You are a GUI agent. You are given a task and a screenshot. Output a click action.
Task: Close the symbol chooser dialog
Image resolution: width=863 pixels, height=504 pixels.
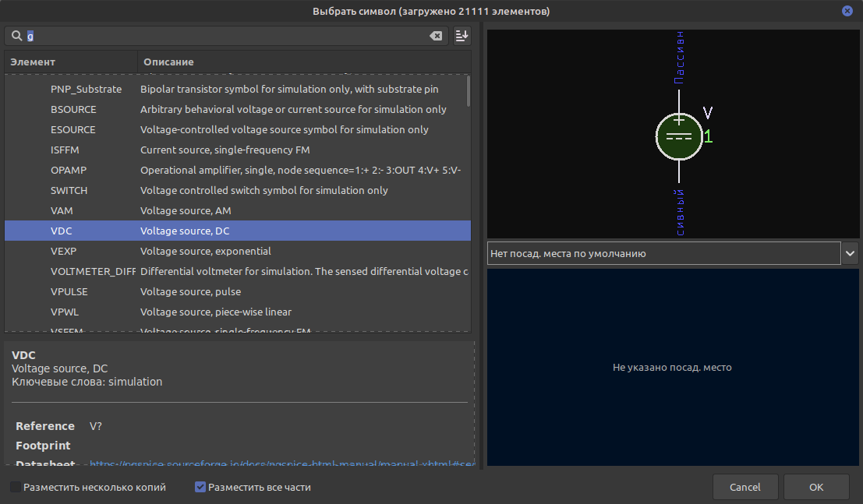[847, 12]
